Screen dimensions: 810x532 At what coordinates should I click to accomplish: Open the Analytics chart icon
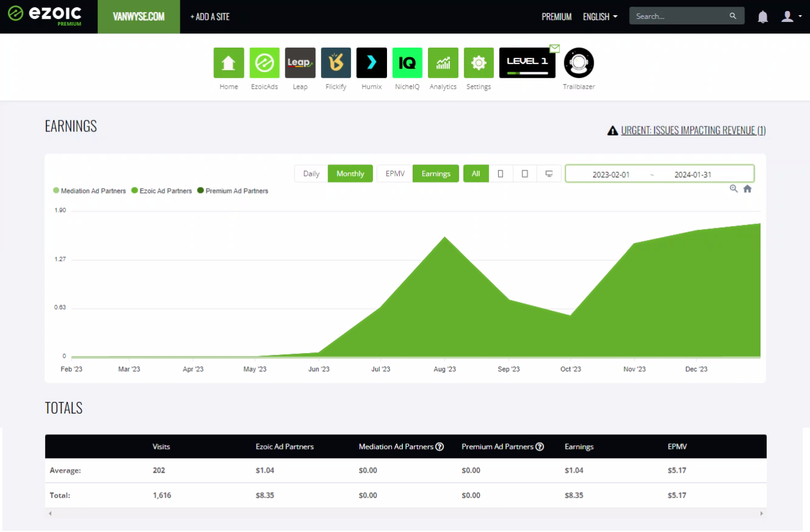click(443, 63)
